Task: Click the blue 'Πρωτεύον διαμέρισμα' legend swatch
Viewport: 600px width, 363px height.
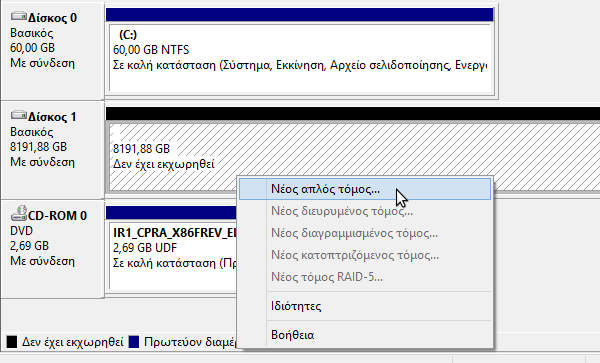Action: pyautogui.click(x=134, y=342)
